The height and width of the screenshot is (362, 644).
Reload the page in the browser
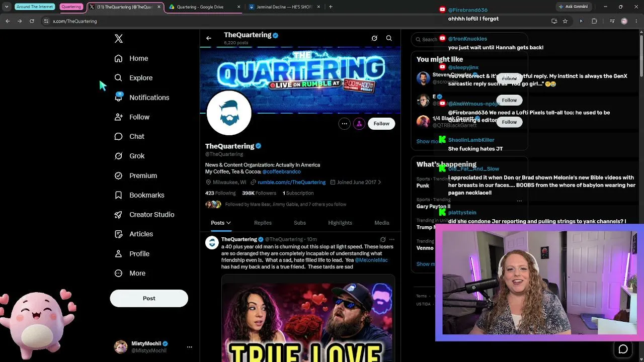click(32, 21)
